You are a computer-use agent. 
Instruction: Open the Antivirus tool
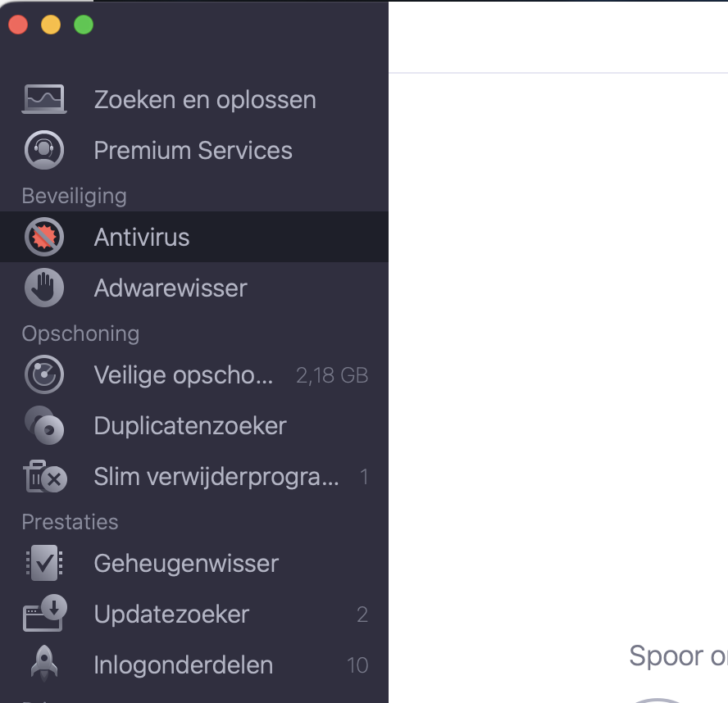pos(141,237)
